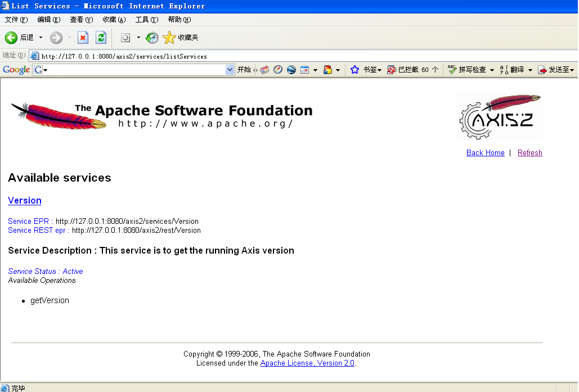Viewport: 579px width, 392px height.
Task: Click the Stop loading red X icon
Action: click(x=83, y=37)
